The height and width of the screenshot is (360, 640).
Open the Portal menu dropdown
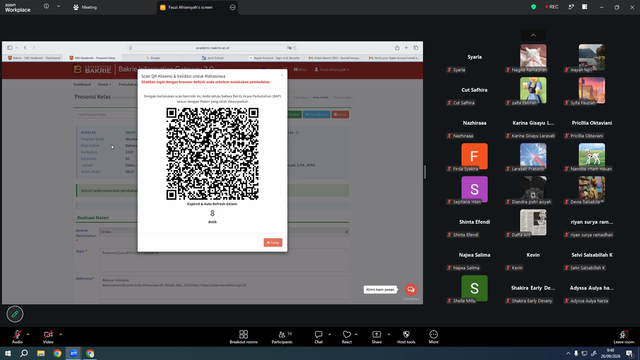tap(104, 84)
